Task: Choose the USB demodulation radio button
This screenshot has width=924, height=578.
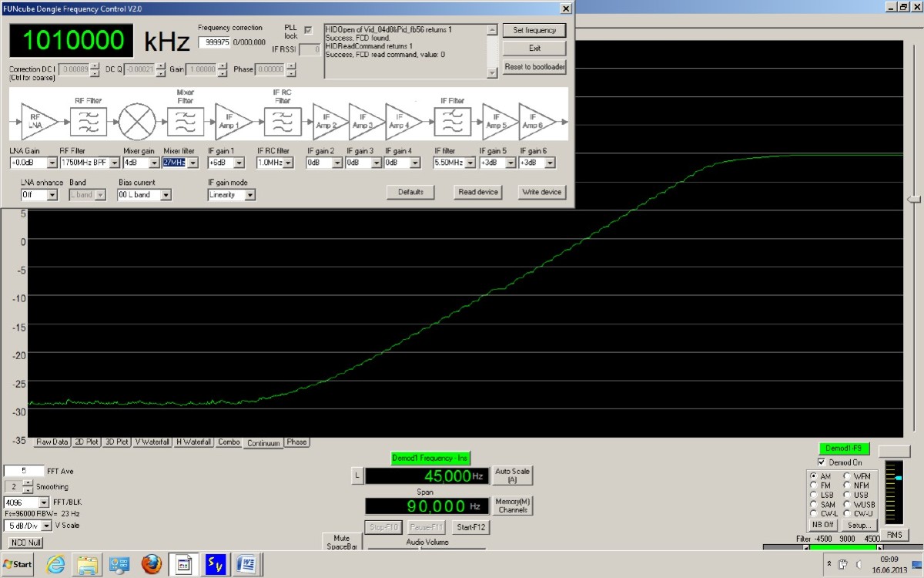Action: point(849,495)
